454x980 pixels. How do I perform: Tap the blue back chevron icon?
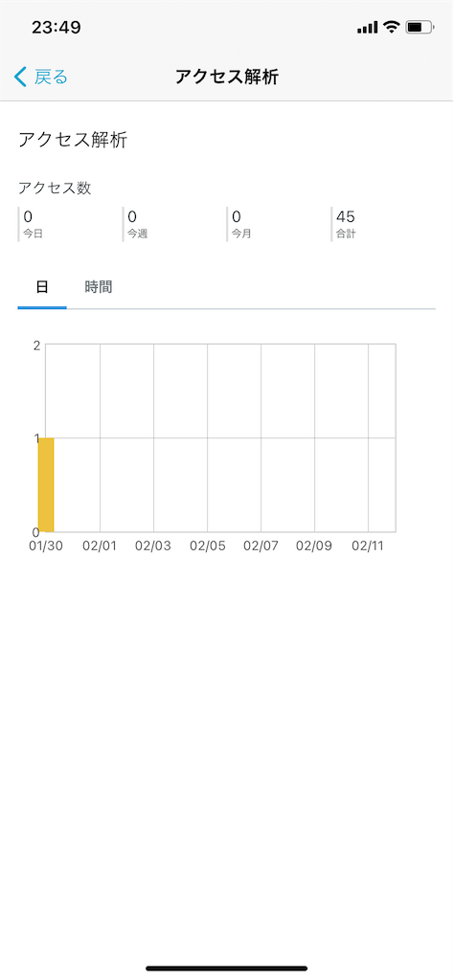tap(20, 77)
